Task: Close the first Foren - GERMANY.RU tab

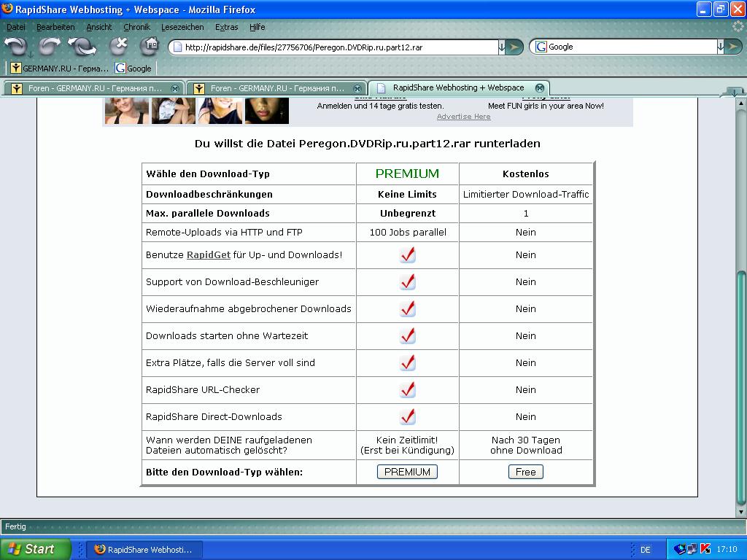Action: tap(175, 88)
